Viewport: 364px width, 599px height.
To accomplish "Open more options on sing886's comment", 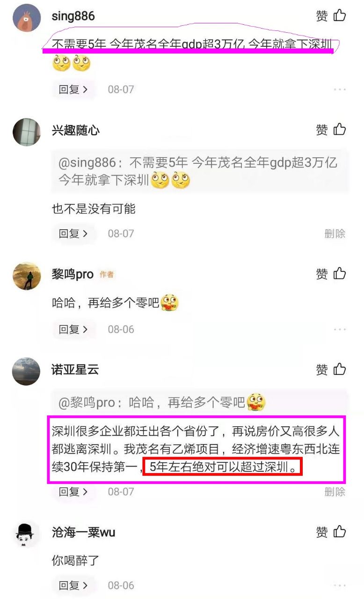I will 340,89.
